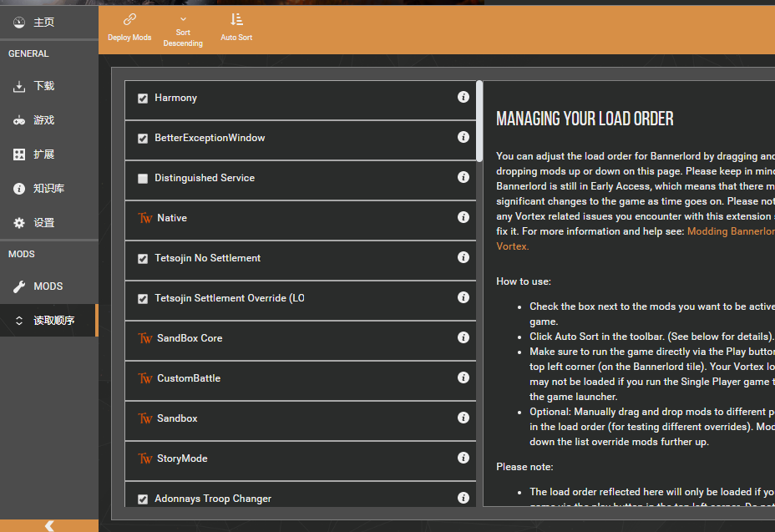This screenshot has width=775, height=532.
Task: Select the 读取顺序 load order page
Action: point(49,321)
